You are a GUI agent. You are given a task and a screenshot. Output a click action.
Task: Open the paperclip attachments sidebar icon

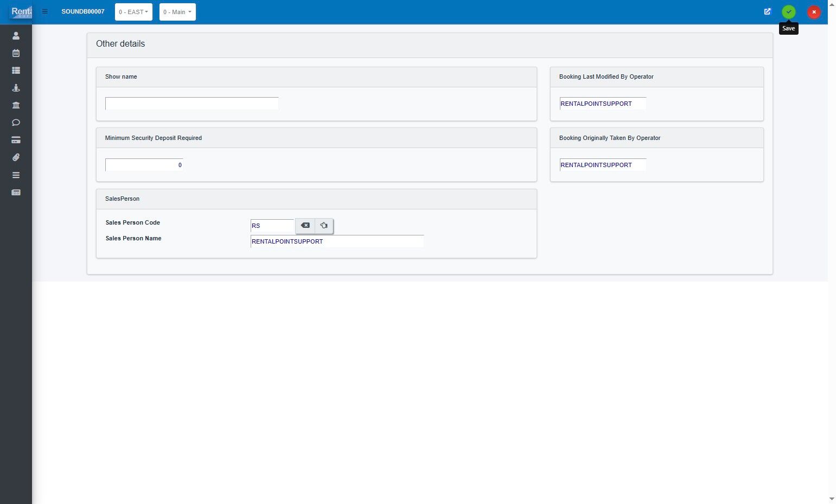click(x=16, y=157)
